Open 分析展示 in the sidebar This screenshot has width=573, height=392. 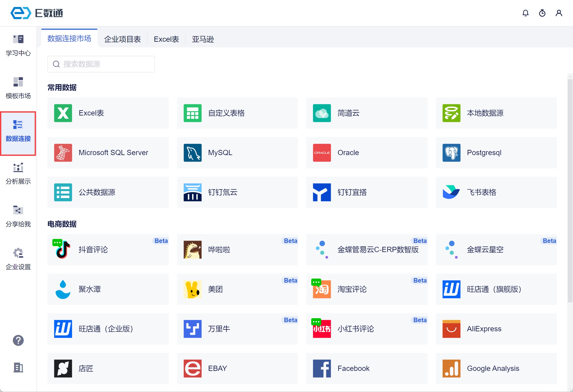click(18, 174)
